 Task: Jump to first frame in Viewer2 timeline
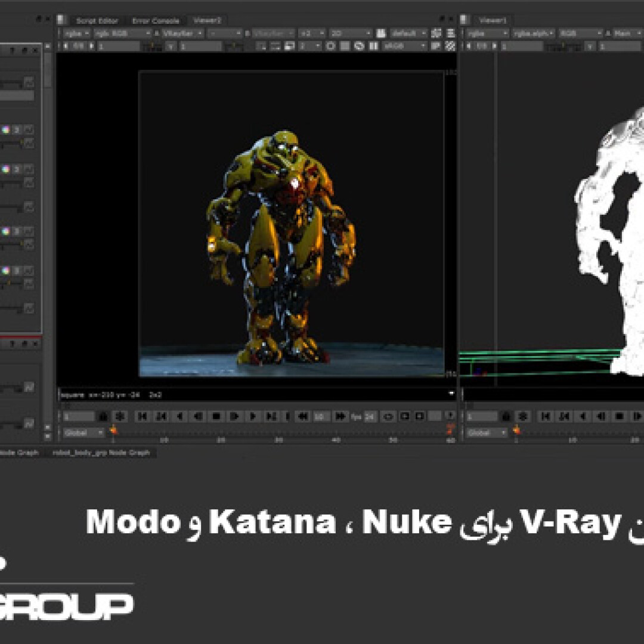tap(142, 416)
